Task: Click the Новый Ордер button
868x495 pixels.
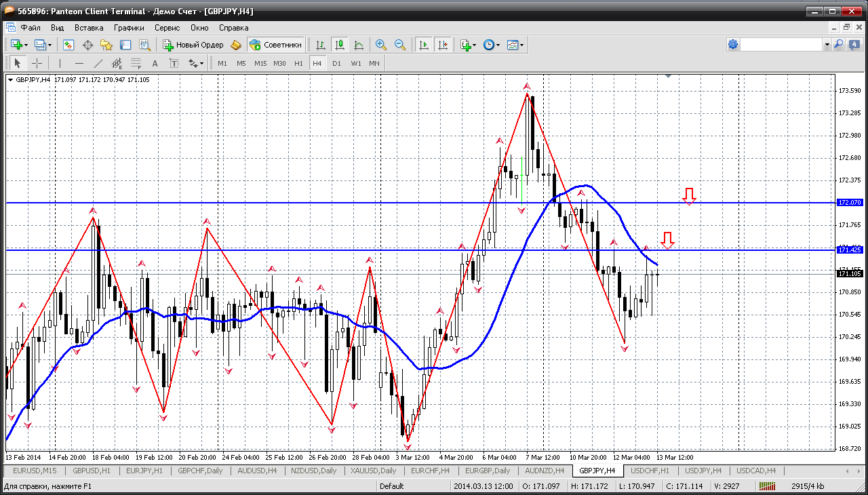Action: coord(193,45)
